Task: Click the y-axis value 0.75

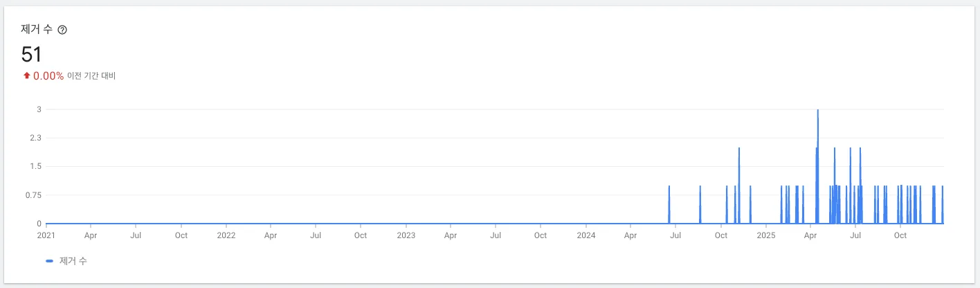Action: (x=34, y=195)
